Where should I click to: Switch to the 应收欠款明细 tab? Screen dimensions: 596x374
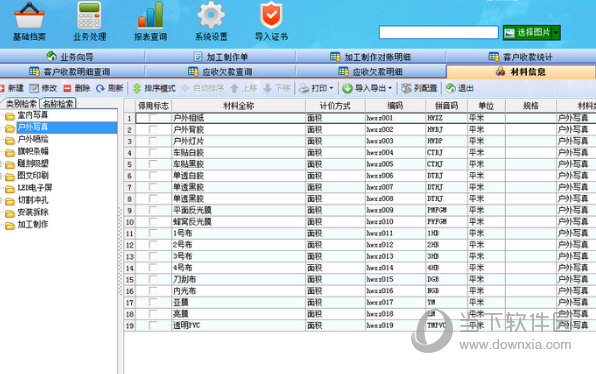coord(371,71)
